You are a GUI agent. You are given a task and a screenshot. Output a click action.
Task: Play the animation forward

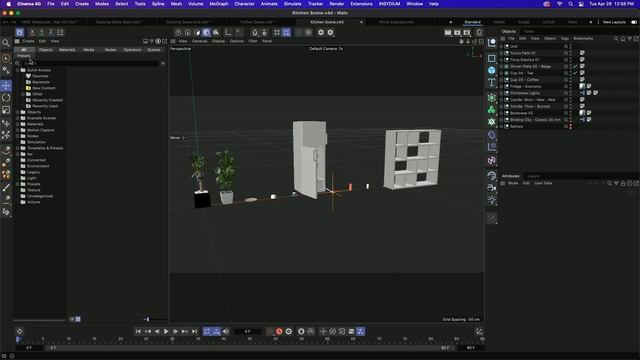coord(166,331)
